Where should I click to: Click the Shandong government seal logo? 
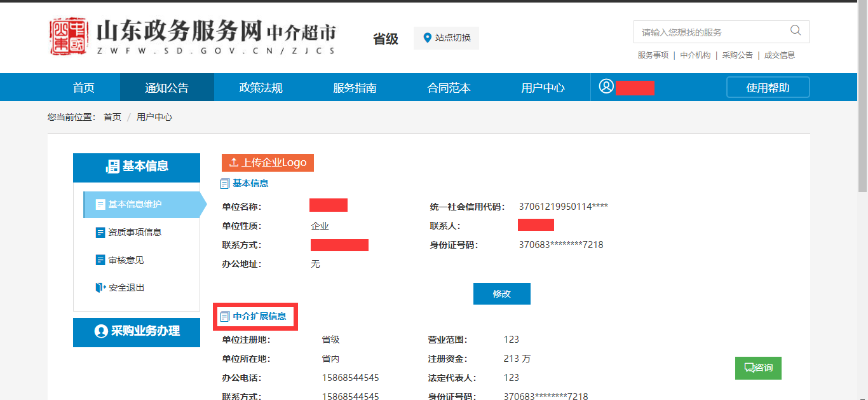point(69,37)
